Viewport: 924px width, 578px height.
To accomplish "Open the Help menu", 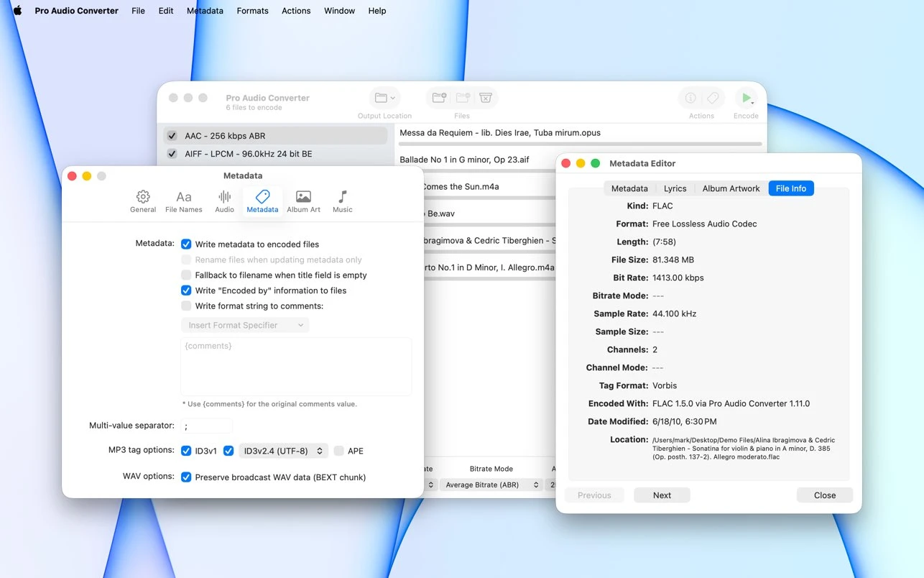I will (x=377, y=11).
